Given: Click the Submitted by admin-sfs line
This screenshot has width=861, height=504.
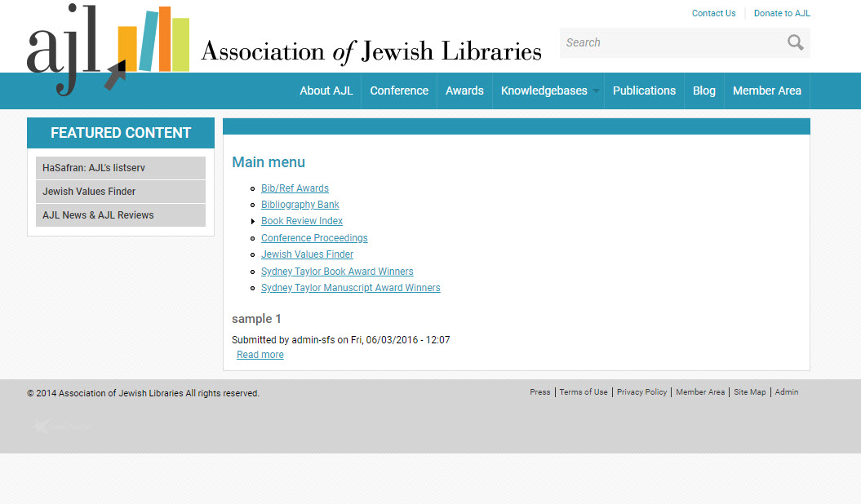Looking at the screenshot, I should point(340,340).
